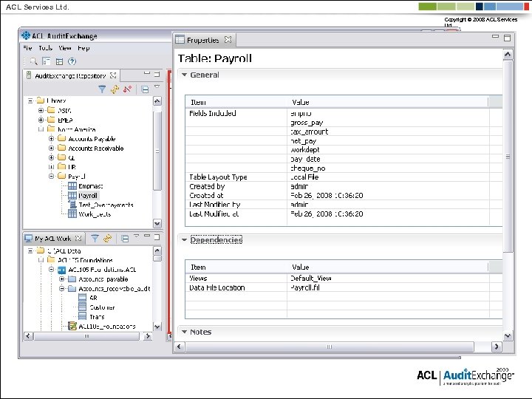Click the Properties horizontal scroll right arrow
The image size is (532, 399).
(497, 347)
